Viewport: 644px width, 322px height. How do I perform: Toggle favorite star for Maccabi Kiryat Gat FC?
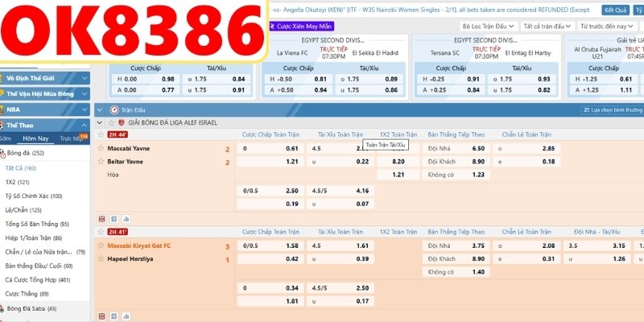click(x=101, y=246)
